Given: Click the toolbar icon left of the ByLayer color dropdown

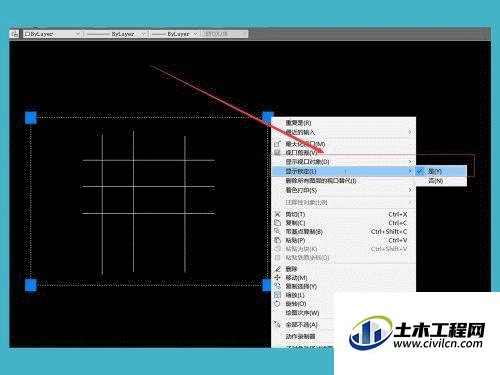Looking at the screenshot, I should point(15,34).
